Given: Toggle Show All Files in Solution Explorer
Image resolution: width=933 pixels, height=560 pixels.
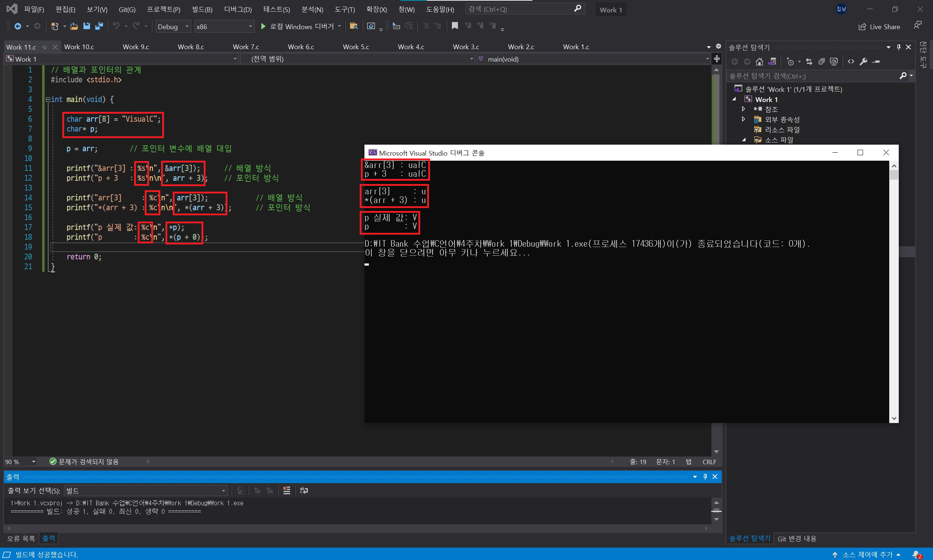Looking at the screenshot, I should click(834, 62).
